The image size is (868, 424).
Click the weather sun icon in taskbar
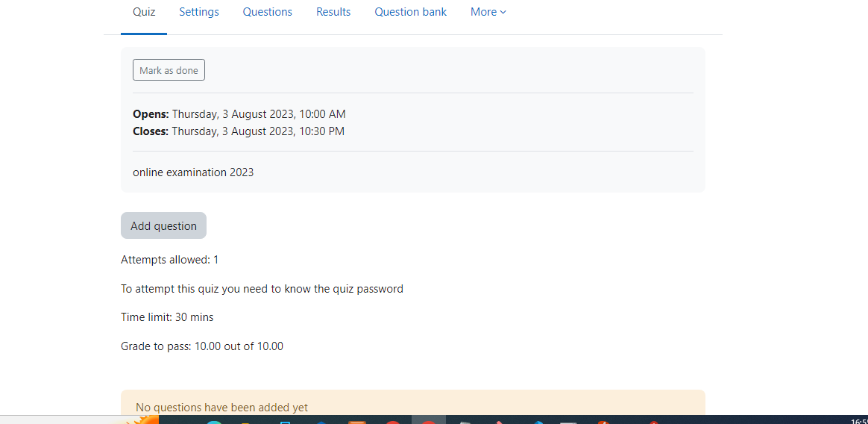[x=145, y=420]
